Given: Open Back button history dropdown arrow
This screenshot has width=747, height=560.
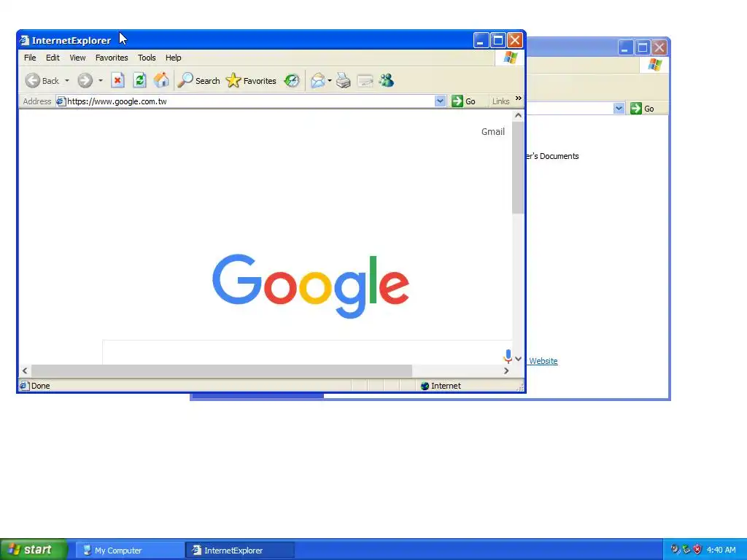Looking at the screenshot, I should (x=67, y=80).
